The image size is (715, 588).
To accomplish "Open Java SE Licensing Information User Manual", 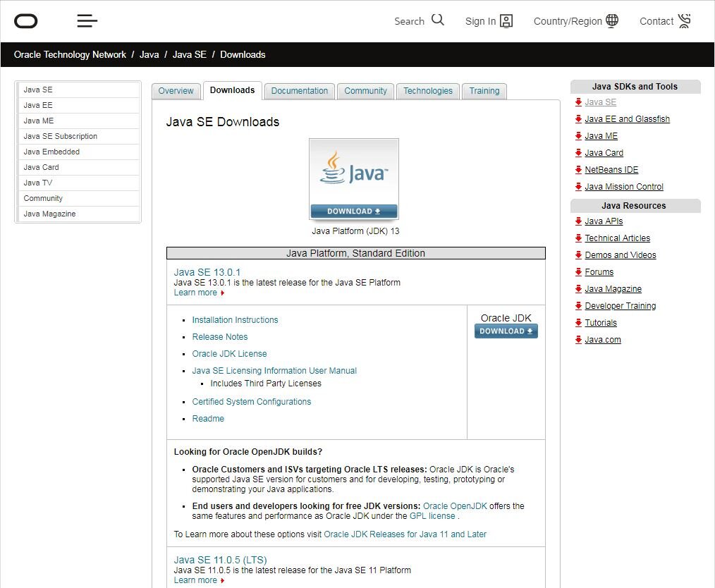I will click(x=274, y=371).
